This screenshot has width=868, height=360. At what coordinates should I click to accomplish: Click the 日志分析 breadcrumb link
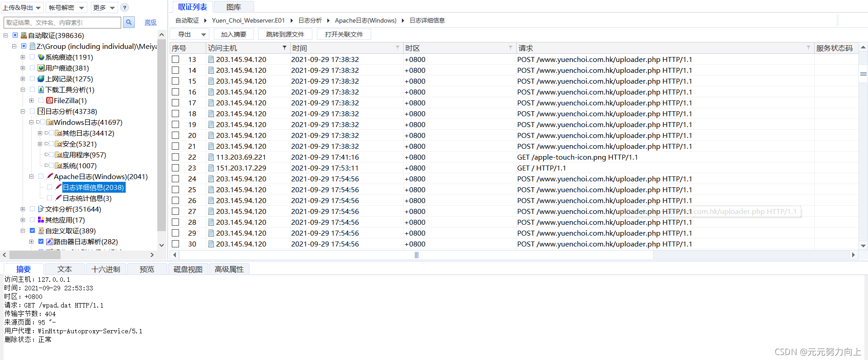(x=310, y=20)
